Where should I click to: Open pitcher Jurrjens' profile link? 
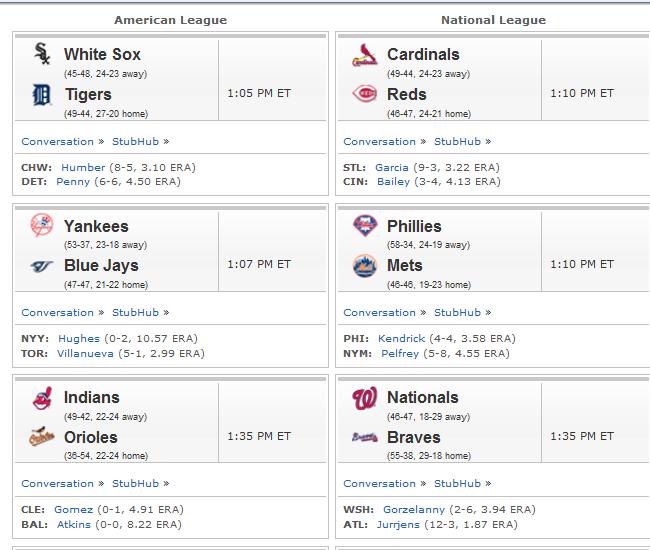click(398, 525)
